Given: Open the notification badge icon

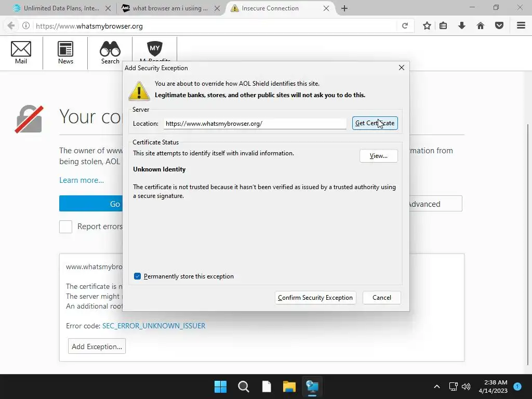Looking at the screenshot, I should [517, 387].
